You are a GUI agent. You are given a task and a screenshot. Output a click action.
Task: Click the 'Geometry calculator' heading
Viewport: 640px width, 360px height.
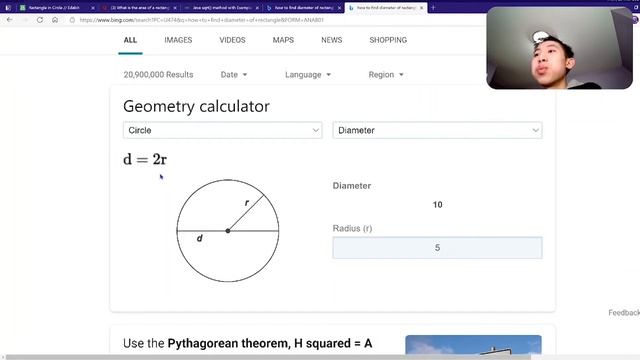(x=196, y=107)
